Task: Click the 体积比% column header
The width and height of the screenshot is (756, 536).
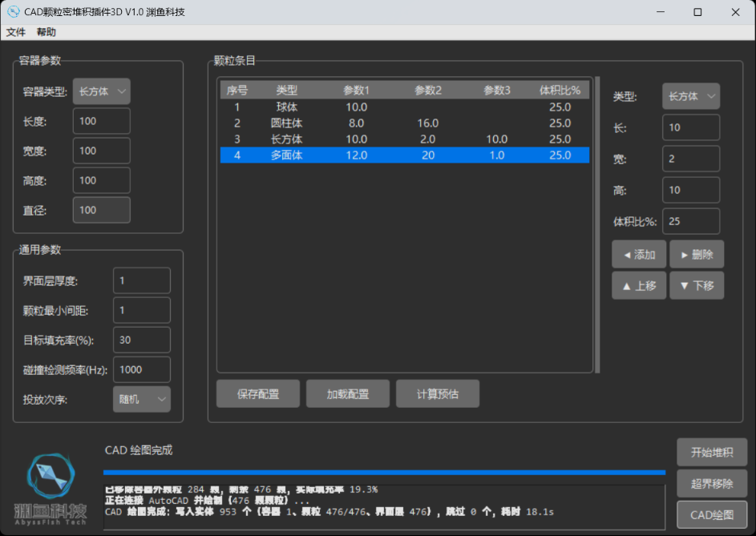Action: (x=560, y=91)
